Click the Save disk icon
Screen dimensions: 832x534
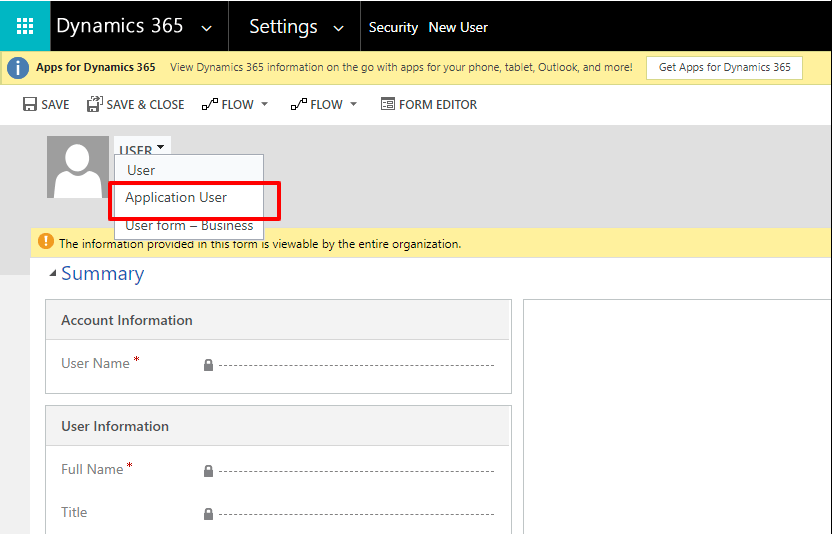click(30, 104)
